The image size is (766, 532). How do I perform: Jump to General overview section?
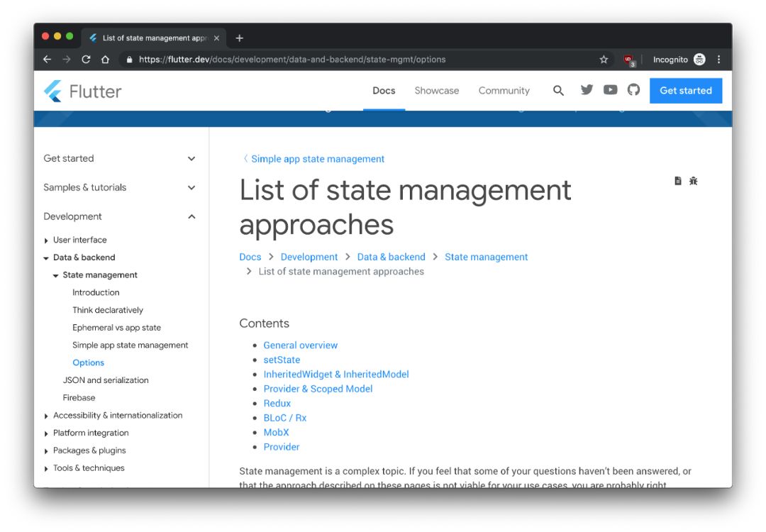[x=301, y=345]
